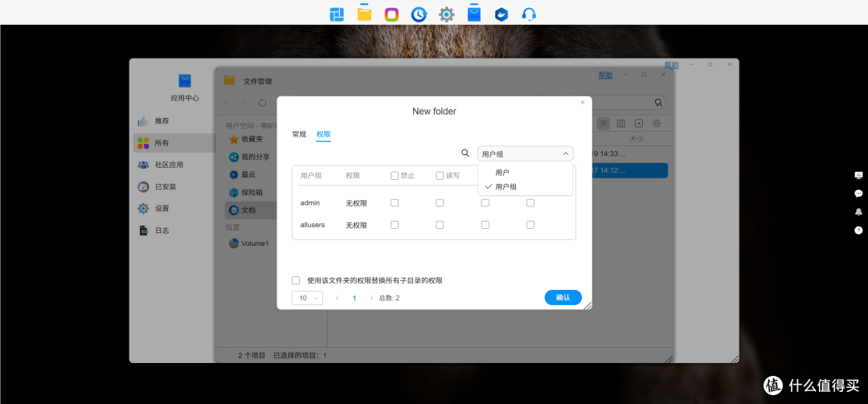868x404 pixels.
Task: Open the yellow File Manager dock icon
Action: click(364, 14)
